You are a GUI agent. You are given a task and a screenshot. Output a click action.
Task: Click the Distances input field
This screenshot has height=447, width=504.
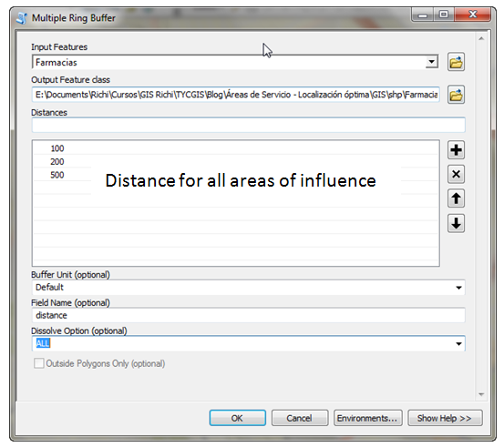(248, 125)
